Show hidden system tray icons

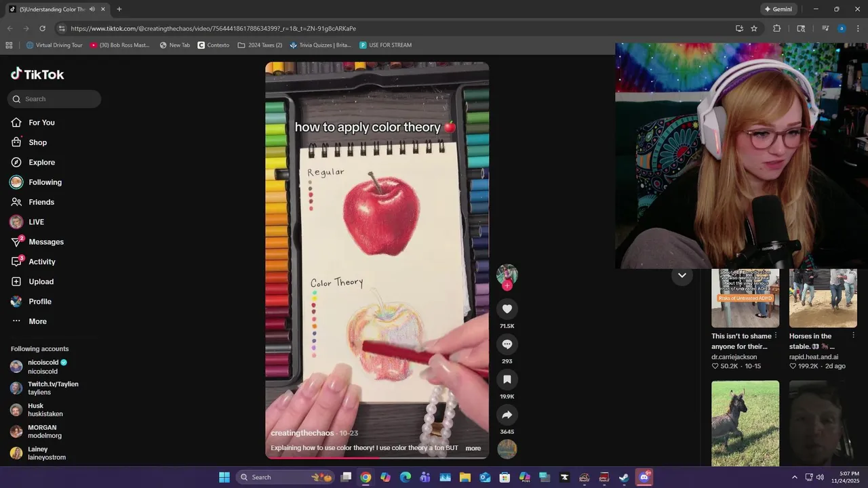click(794, 477)
